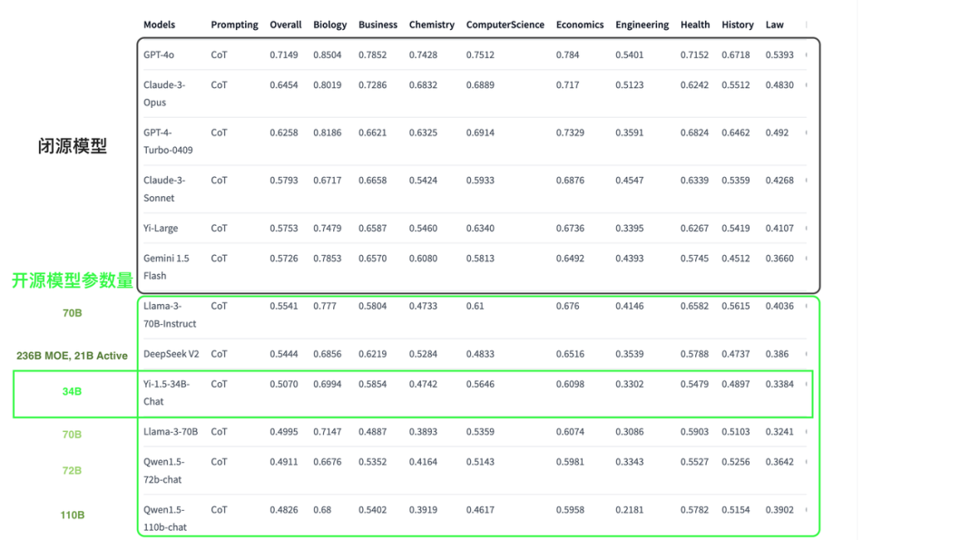Select the Llama-3-70B base model name

pos(170,432)
